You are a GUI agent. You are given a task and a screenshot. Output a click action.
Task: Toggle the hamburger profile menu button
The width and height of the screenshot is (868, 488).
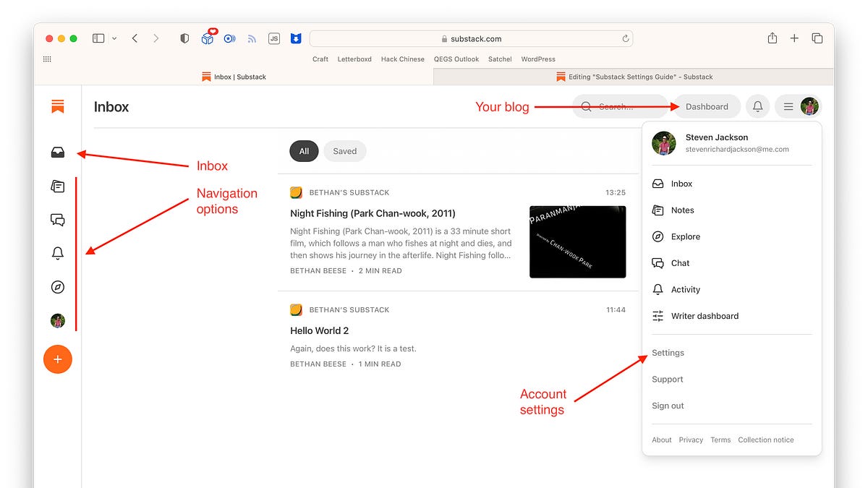[798, 106]
